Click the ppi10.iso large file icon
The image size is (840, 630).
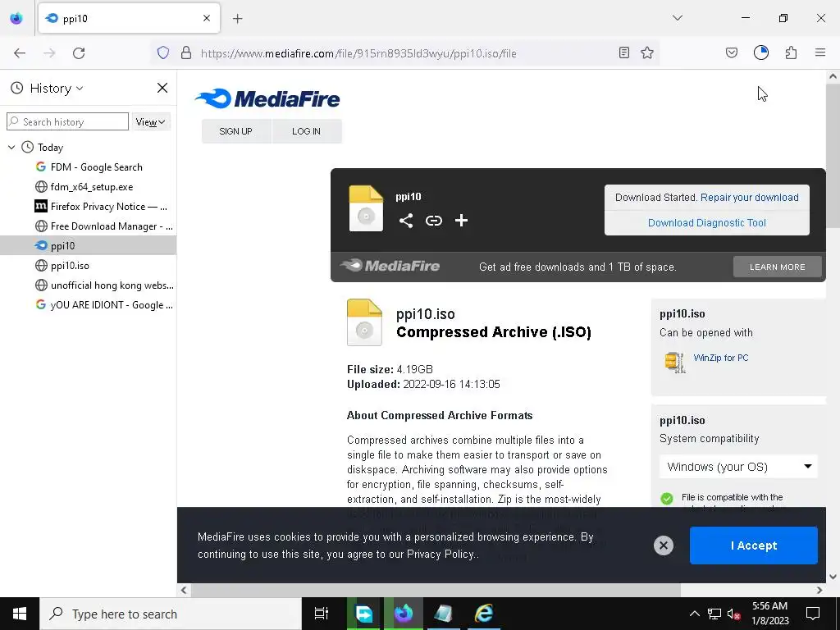(x=365, y=322)
